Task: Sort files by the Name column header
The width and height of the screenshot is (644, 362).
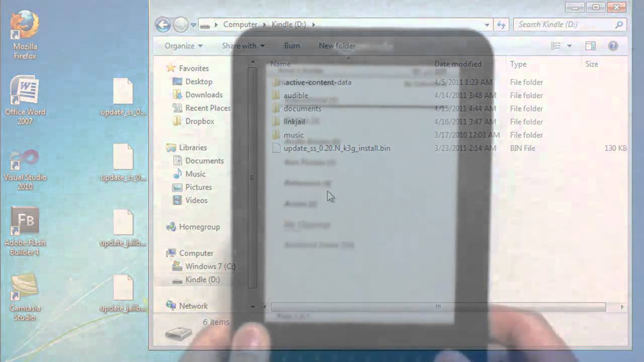Action: click(280, 64)
